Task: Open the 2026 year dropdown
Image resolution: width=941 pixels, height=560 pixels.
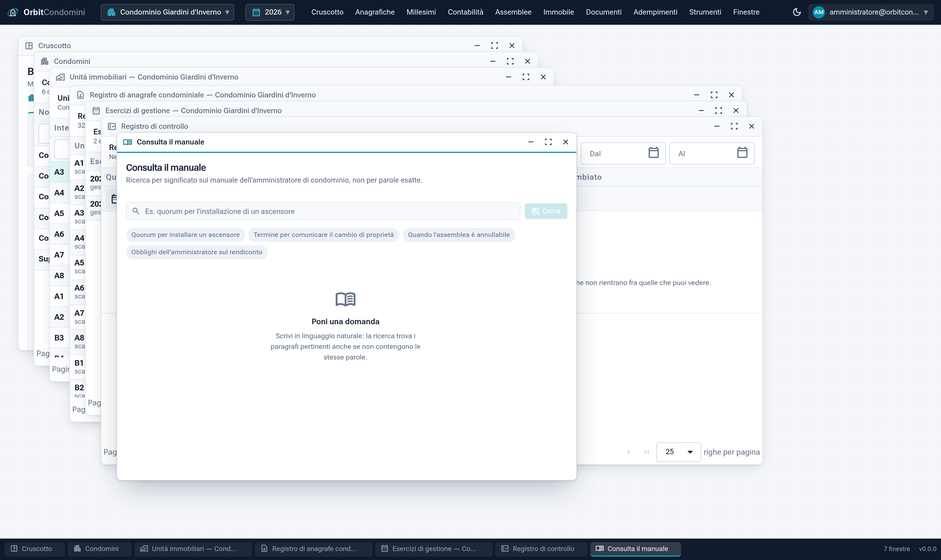Action: point(270,12)
